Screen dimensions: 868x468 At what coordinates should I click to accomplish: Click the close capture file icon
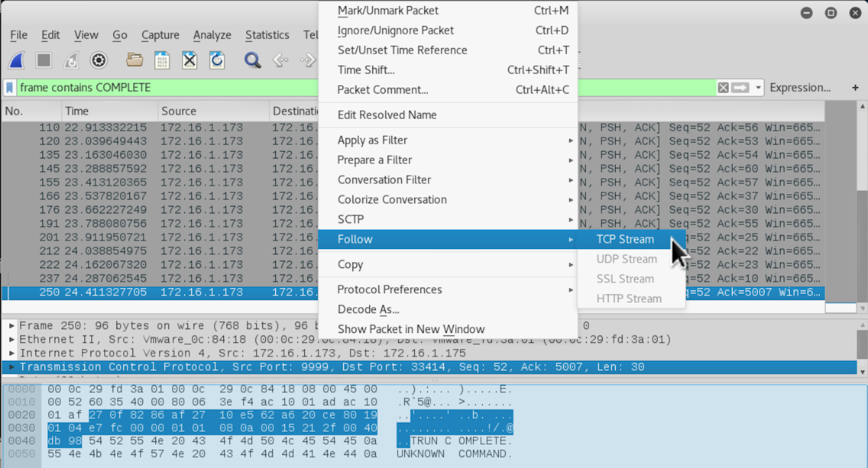pyautogui.click(x=189, y=60)
